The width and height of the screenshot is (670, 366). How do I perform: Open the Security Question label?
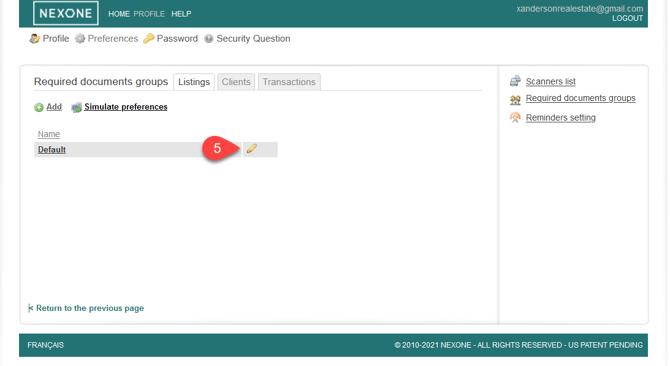click(253, 38)
